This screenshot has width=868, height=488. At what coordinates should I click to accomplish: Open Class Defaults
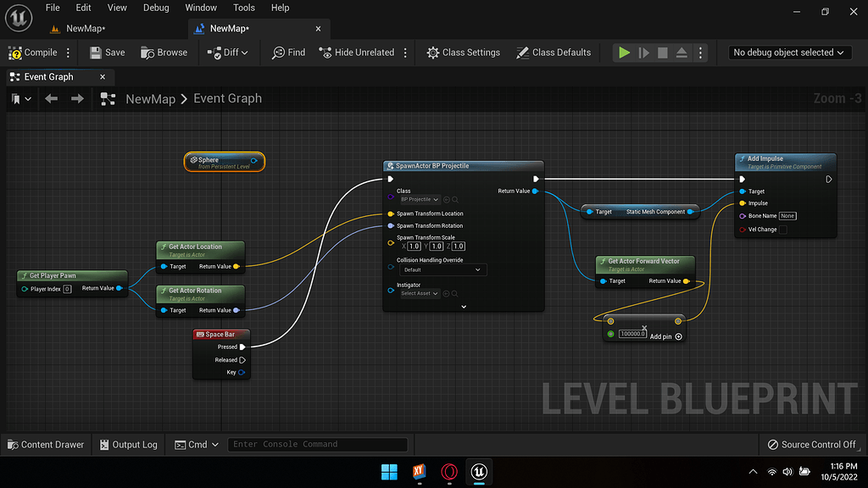[554, 52]
